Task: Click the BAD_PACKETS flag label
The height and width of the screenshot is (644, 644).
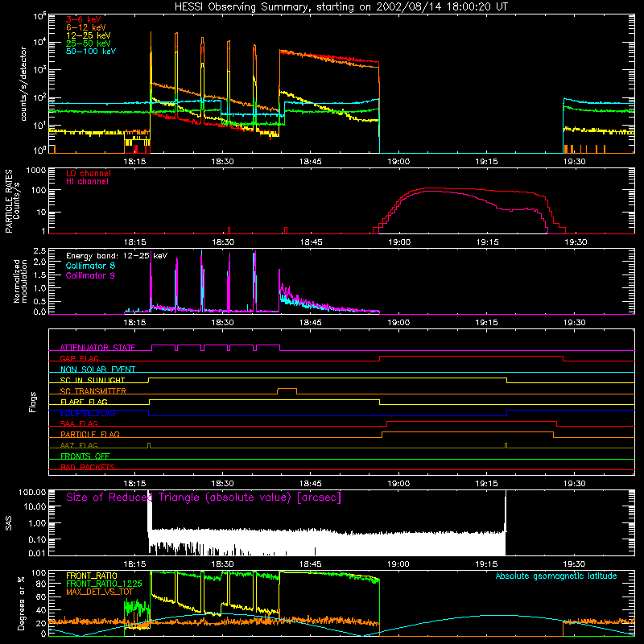Action: pos(88,467)
